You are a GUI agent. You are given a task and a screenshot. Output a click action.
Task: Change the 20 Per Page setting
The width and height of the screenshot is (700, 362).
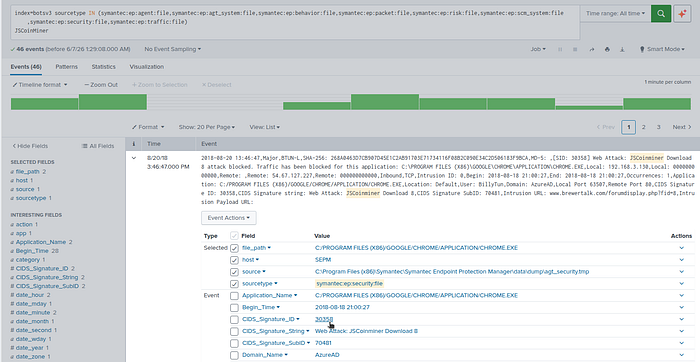(x=207, y=127)
